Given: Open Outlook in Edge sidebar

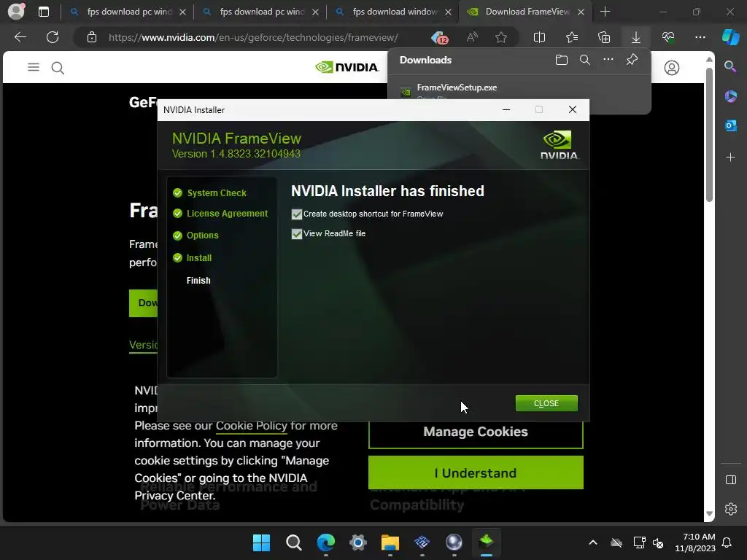Looking at the screenshot, I should pyautogui.click(x=730, y=125).
